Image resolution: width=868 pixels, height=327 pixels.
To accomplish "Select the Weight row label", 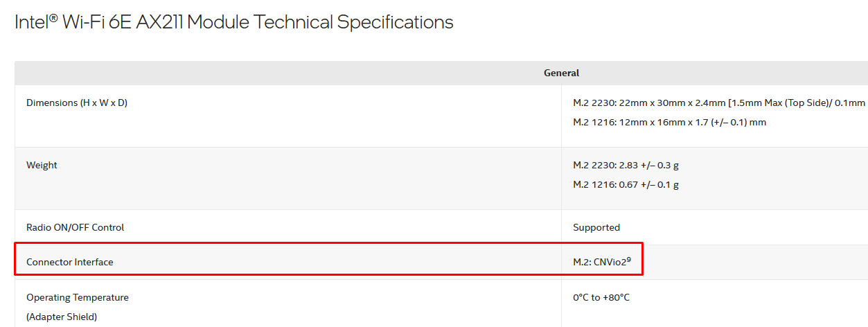I will click(42, 165).
